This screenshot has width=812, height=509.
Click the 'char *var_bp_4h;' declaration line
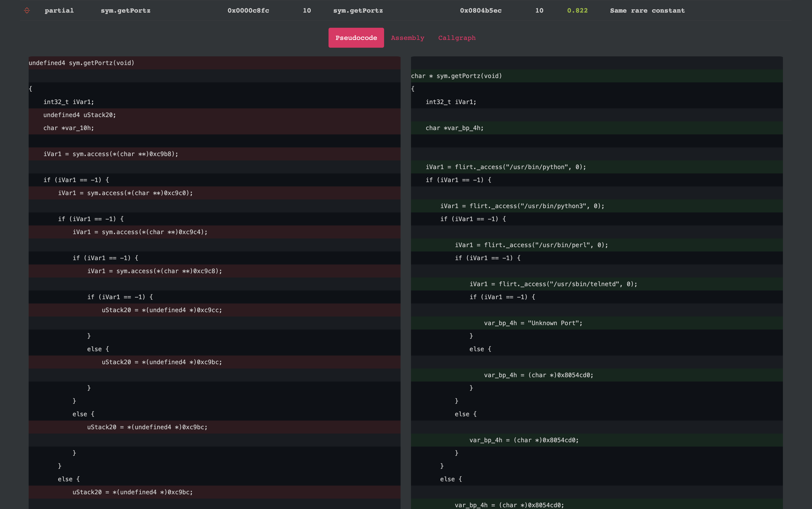454,128
